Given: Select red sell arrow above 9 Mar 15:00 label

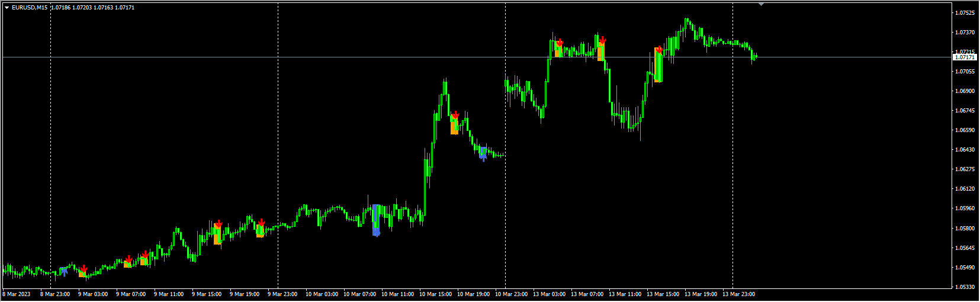Looking at the screenshot, I should click(219, 224).
